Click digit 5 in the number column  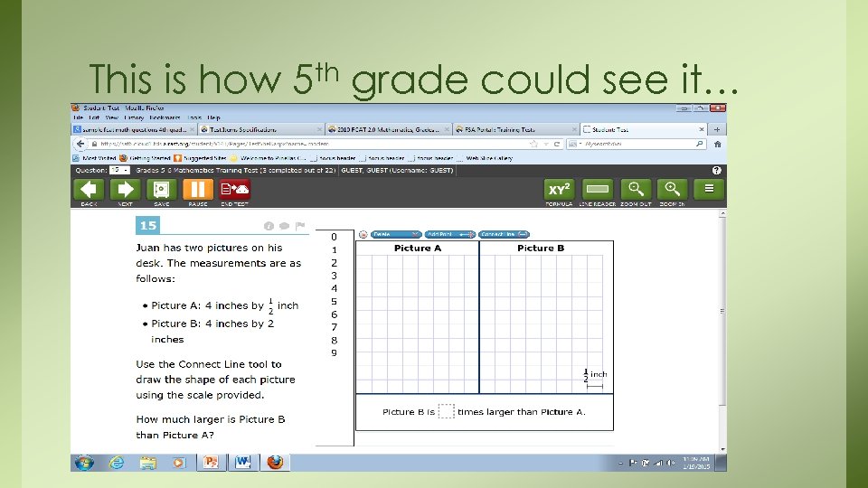(334, 302)
